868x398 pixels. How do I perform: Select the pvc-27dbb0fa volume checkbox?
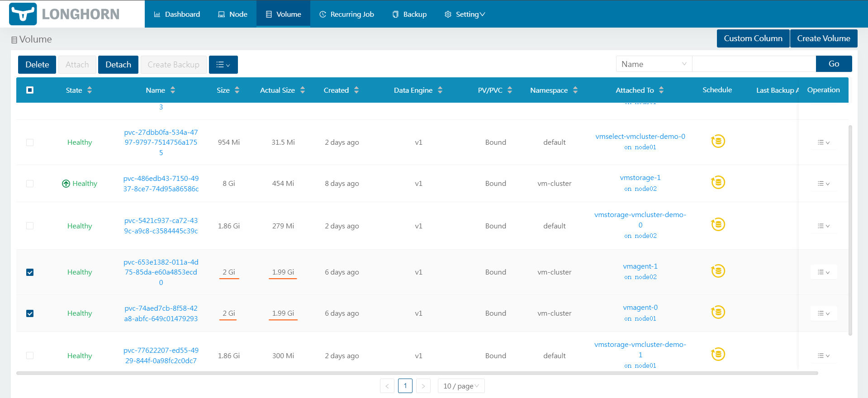click(x=30, y=142)
